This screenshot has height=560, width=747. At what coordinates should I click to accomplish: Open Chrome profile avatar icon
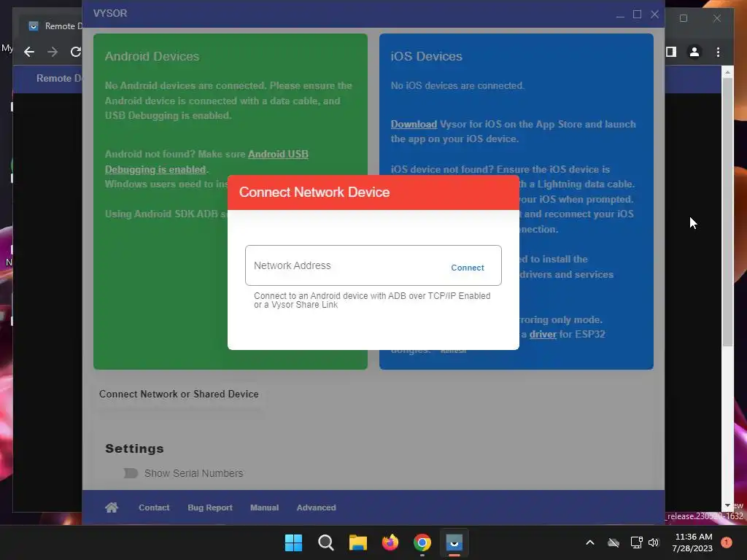(694, 52)
